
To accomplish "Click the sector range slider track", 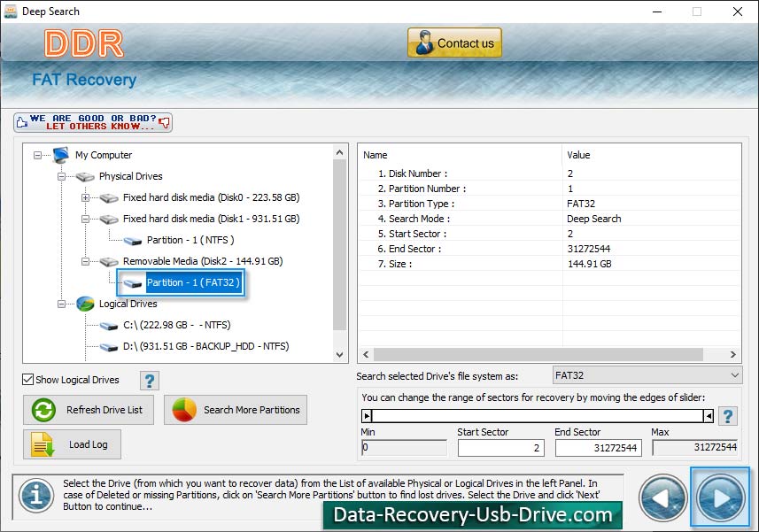I will pos(538,416).
